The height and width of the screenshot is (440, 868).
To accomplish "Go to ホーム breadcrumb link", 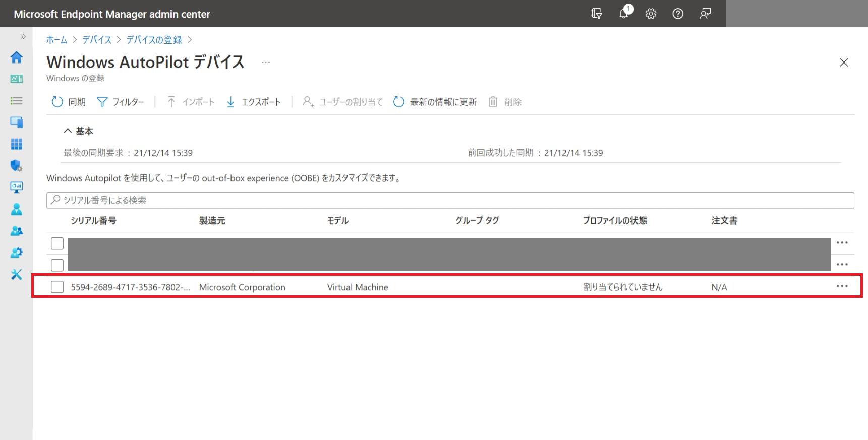I will click(57, 40).
